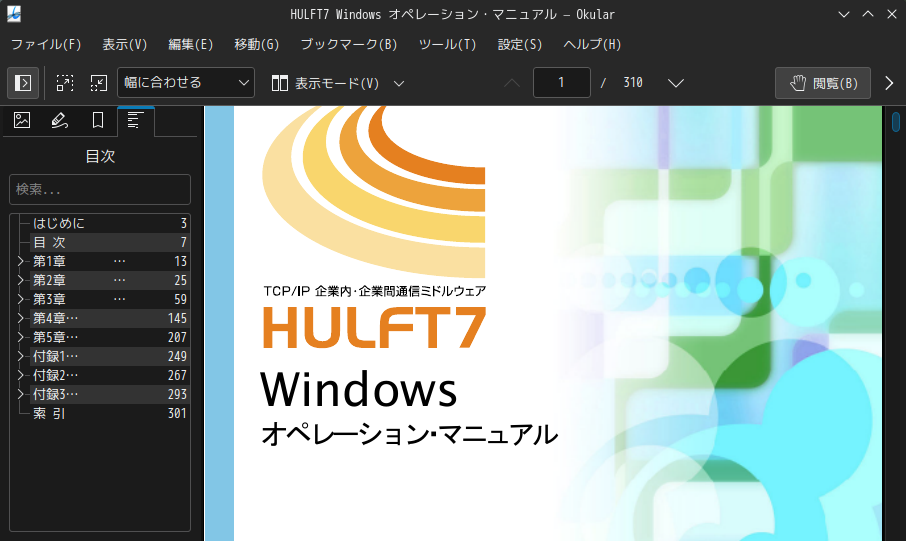Open ヘルプ(H) menu
Image resolution: width=906 pixels, height=541 pixels.
click(x=592, y=45)
